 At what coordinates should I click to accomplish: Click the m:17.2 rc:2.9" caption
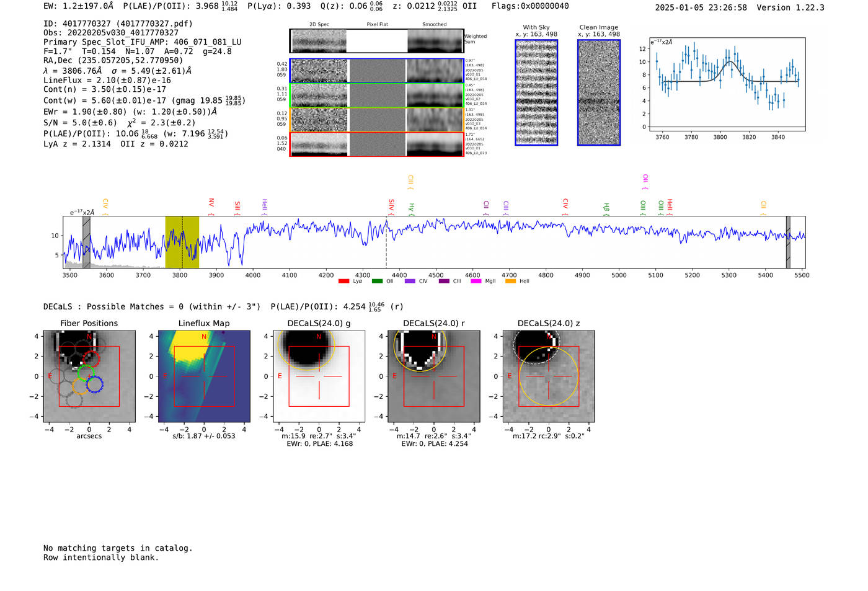point(549,436)
